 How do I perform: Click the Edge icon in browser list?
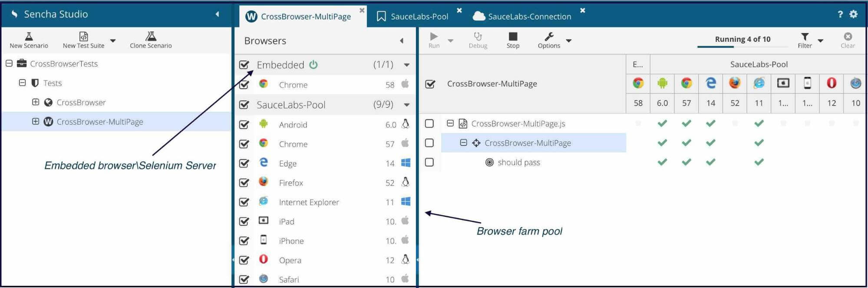click(x=263, y=162)
